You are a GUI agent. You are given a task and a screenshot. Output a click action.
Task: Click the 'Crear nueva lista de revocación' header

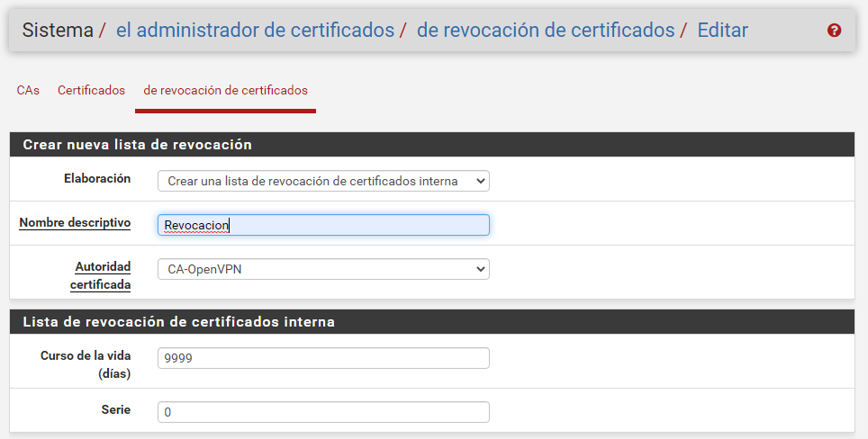point(137,145)
